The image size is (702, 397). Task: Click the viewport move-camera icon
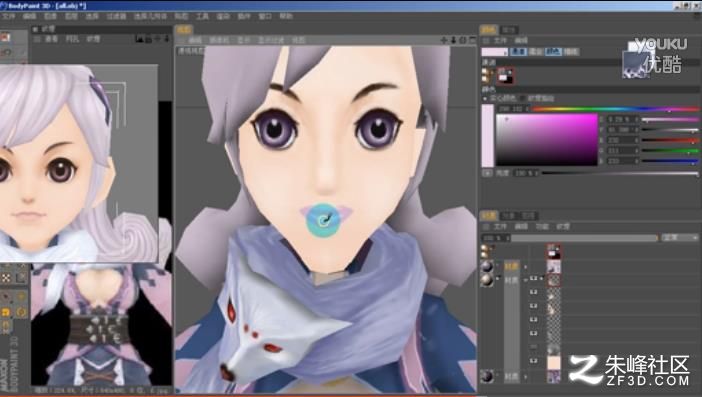444,40
